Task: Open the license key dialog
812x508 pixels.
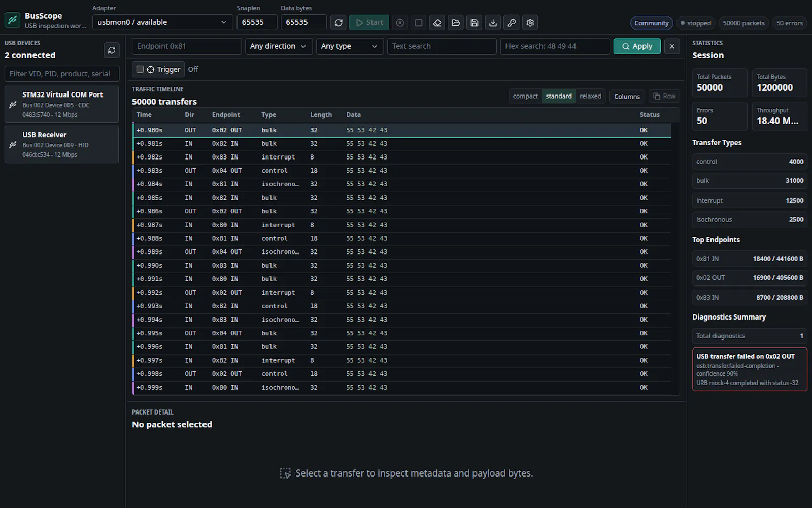Action: click(x=512, y=22)
